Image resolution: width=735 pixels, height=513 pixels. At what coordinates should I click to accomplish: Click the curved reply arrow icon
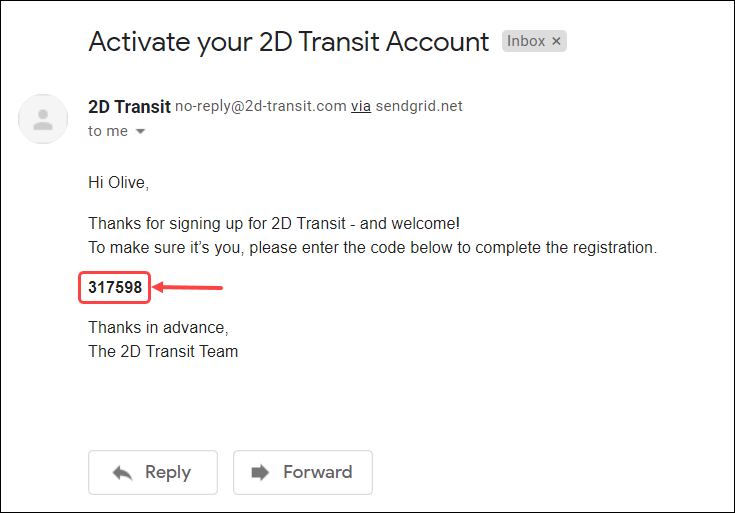[123, 473]
